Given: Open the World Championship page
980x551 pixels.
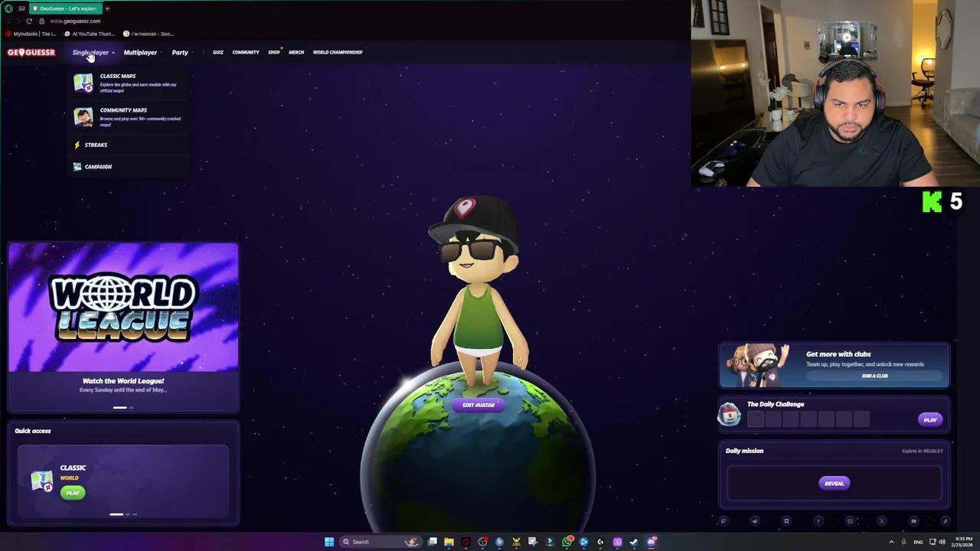Looking at the screenshot, I should pyautogui.click(x=338, y=52).
